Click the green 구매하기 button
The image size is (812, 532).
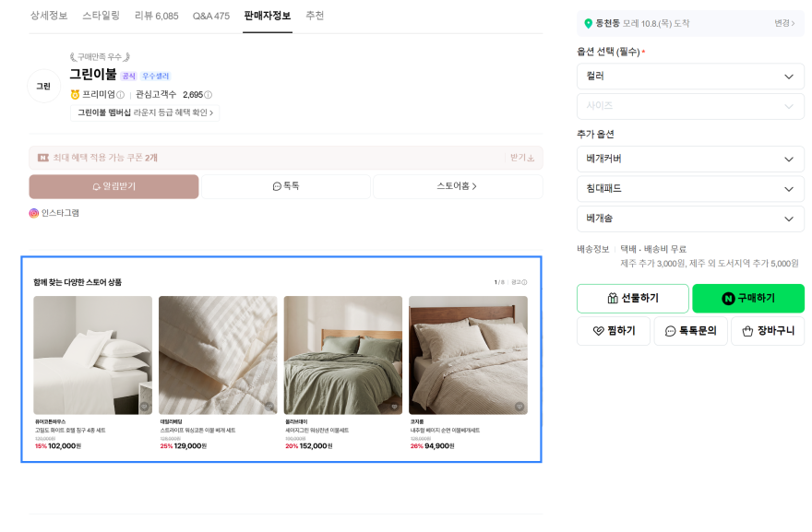pos(748,298)
